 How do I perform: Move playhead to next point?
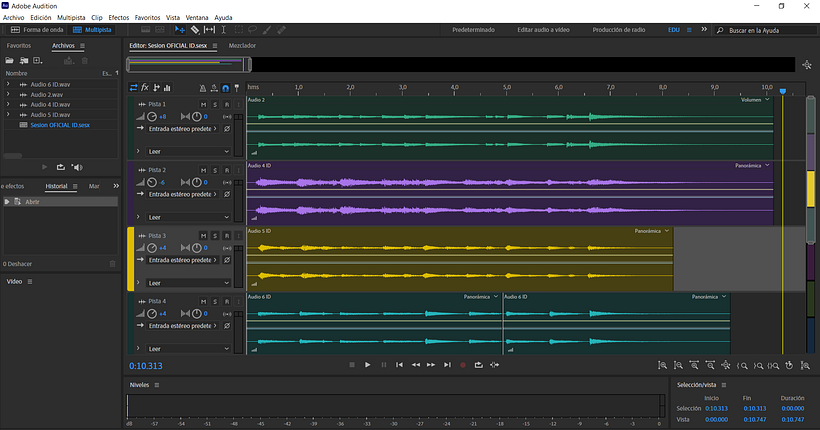[447, 365]
